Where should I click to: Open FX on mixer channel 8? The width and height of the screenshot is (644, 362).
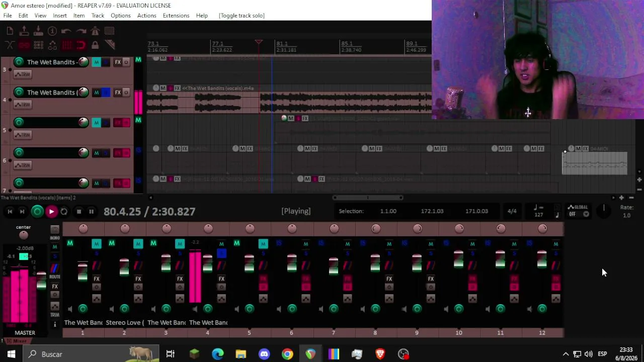pyautogui.click(x=389, y=279)
